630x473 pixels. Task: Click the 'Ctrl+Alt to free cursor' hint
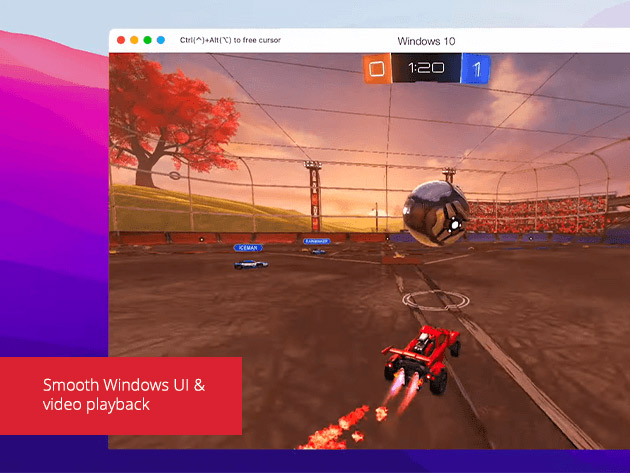pyautogui.click(x=230, y=40)
